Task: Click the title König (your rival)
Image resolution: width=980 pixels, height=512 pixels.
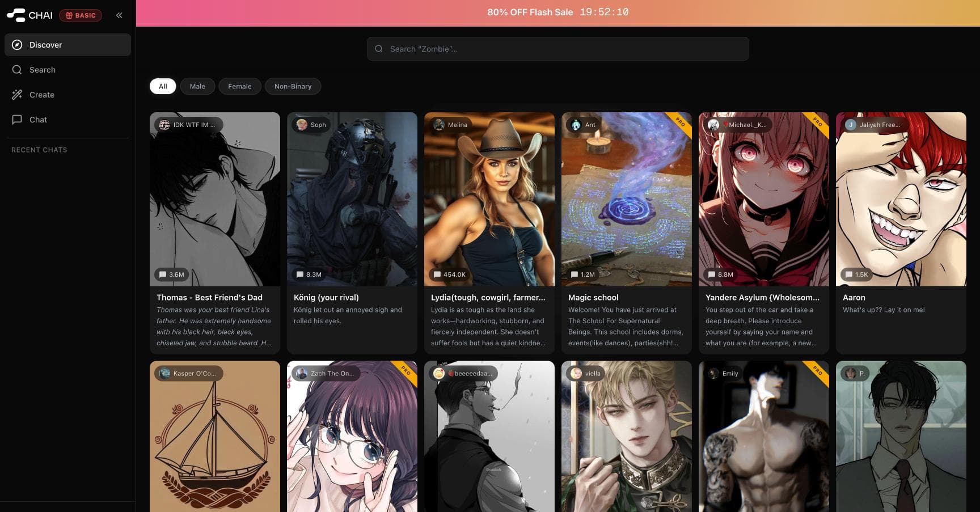Action: (326, 297)
